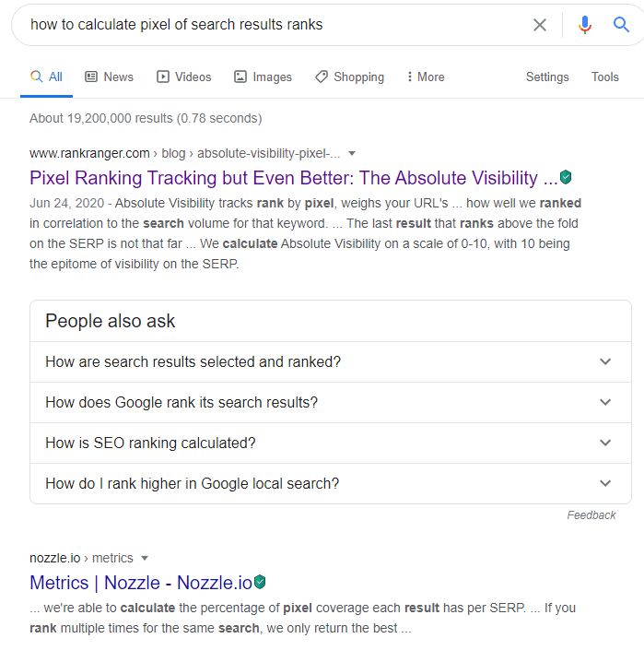Image resolution: width=644 pixels, height=662 pixels.
Task: Open the News results tab
Action: point(109,77)
